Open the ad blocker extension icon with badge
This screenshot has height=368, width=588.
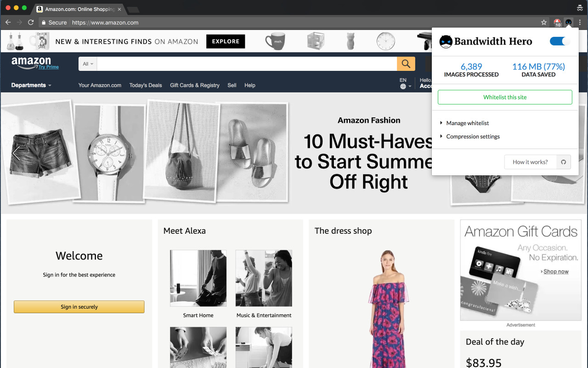click(x=557, y=22)
